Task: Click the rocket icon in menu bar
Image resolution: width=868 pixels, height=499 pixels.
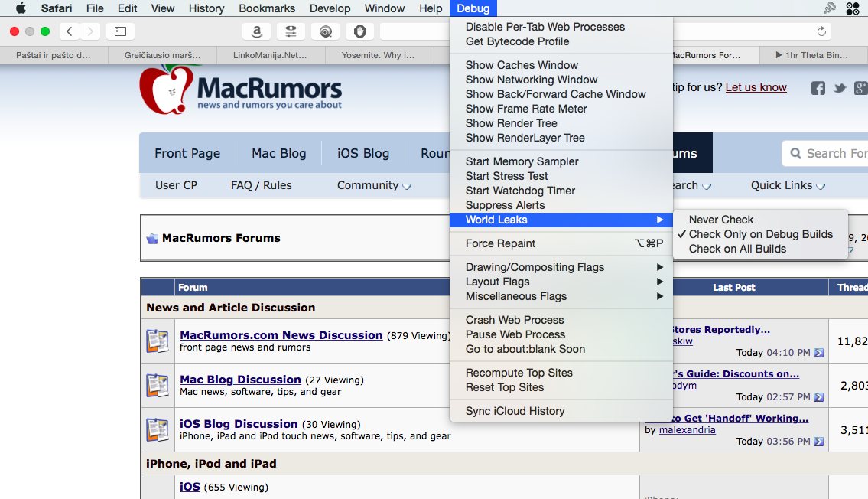Action: tap(829, 8)
